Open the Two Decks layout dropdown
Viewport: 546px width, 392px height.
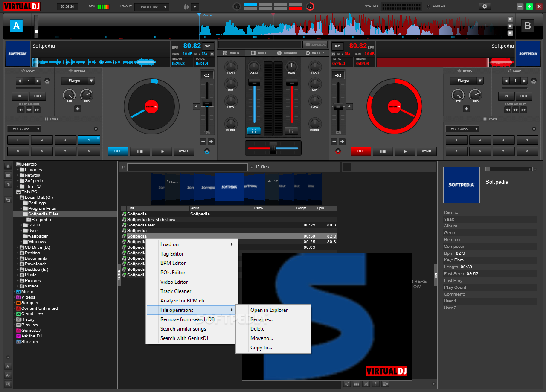pos(151,7)
